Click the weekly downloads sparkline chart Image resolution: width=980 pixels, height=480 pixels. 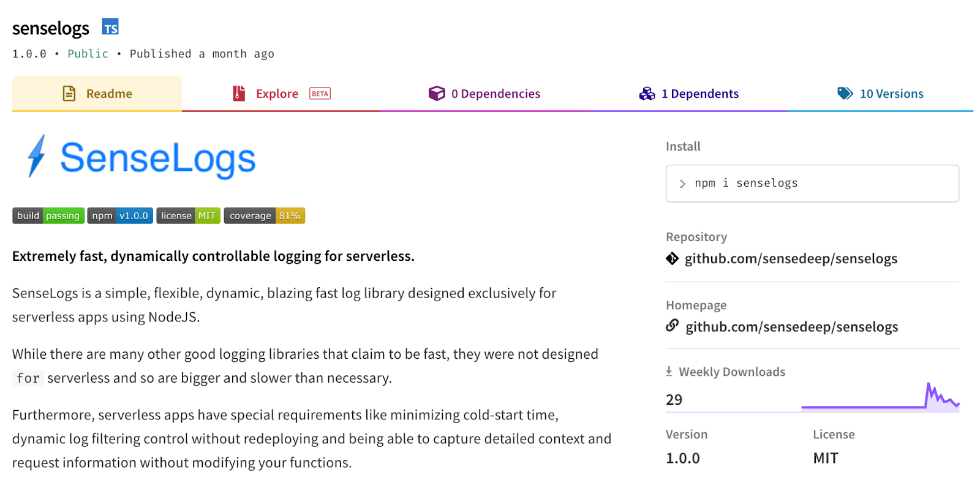point(880,397)
